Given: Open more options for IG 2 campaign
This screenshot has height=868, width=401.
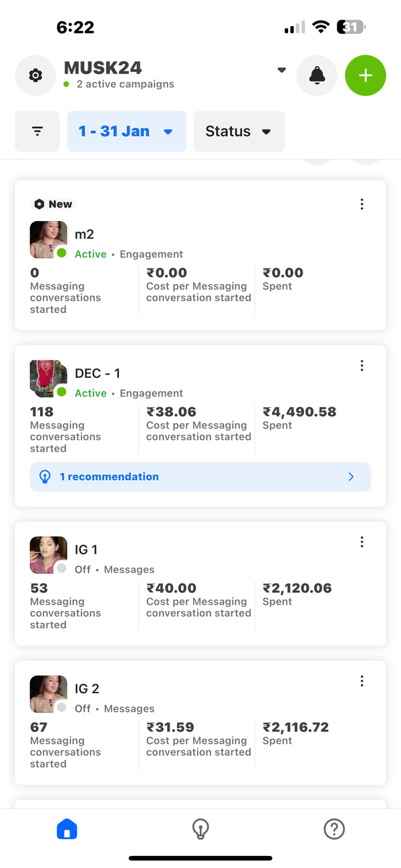Looking at the screenshot, I should click(x=362, y=681).
